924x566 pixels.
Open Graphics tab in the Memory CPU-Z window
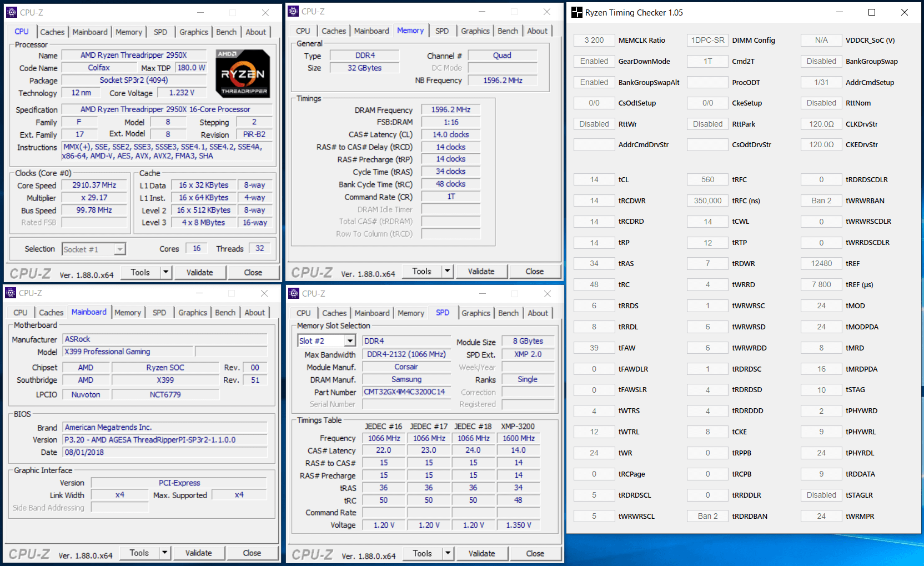coord(475,31)
